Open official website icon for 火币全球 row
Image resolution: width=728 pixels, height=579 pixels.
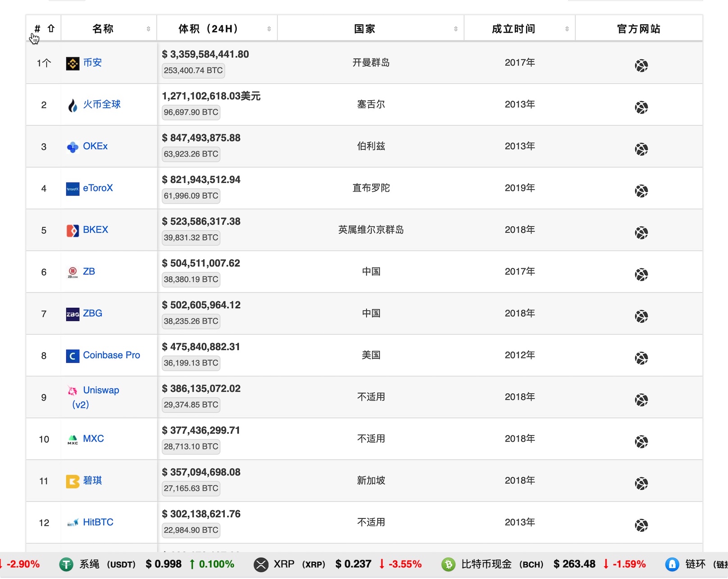[641, 108]
